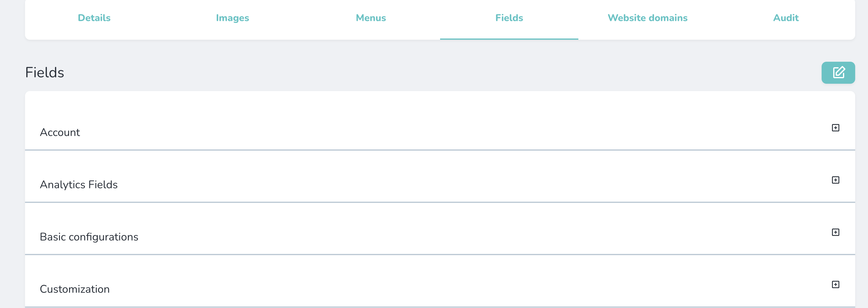
Task: Open the Website domains tab
Action: tap(647, 18)
